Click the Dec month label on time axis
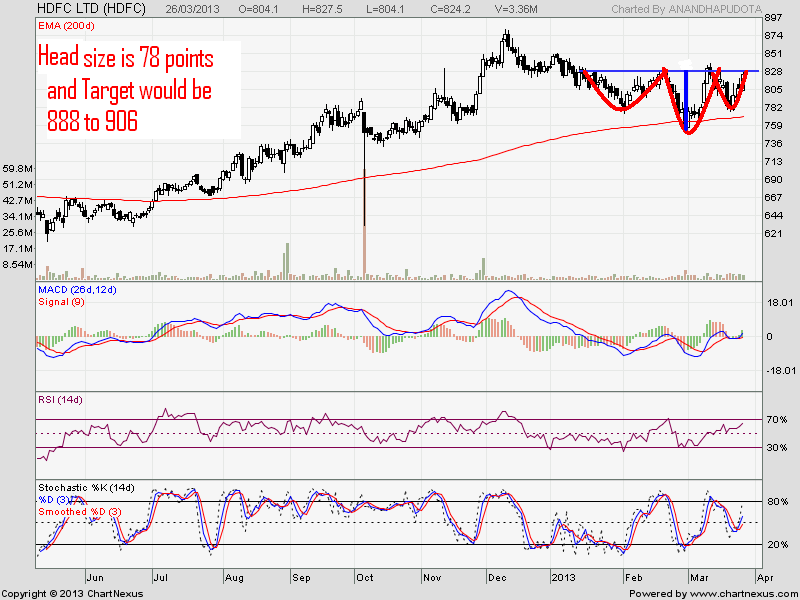This screenshot has width=800, height=600. point(497,578)
